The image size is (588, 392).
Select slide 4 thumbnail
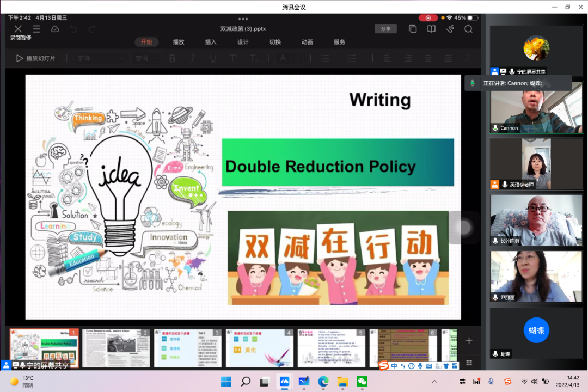click(259, 348)
